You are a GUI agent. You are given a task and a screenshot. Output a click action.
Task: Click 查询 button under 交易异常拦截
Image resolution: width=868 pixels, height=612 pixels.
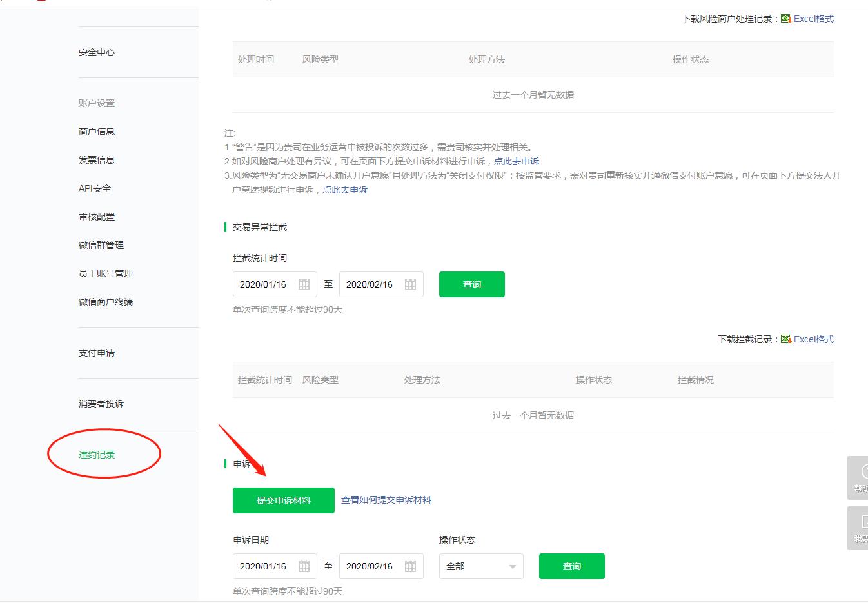pos(471,284)
